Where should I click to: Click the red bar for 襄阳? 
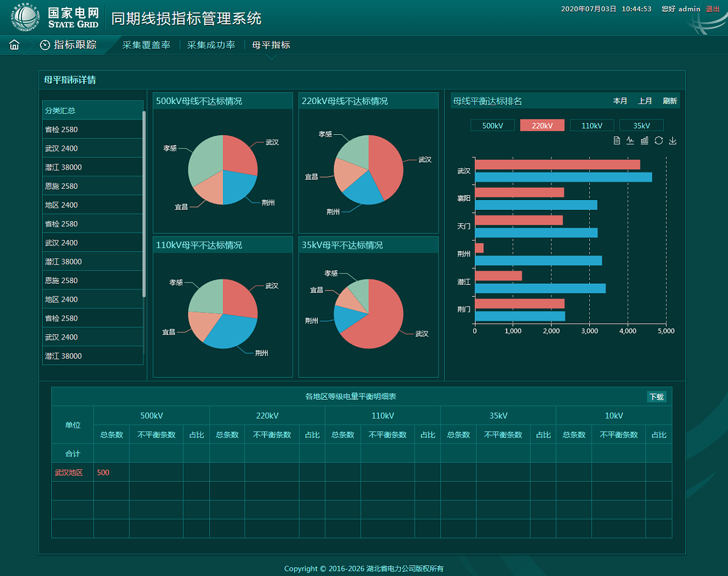(x=519, y=192)
